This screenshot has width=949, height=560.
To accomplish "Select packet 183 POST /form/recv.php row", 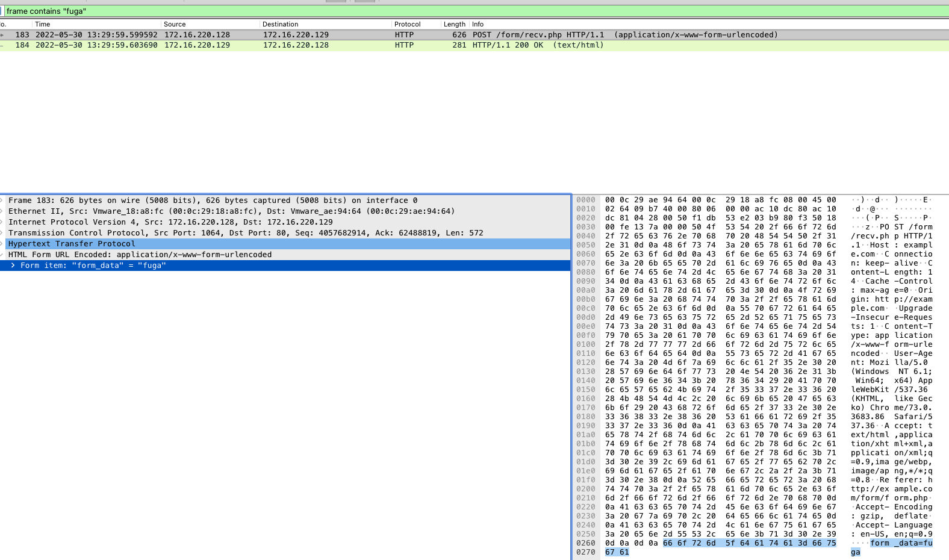I will (x=361, y=35).
